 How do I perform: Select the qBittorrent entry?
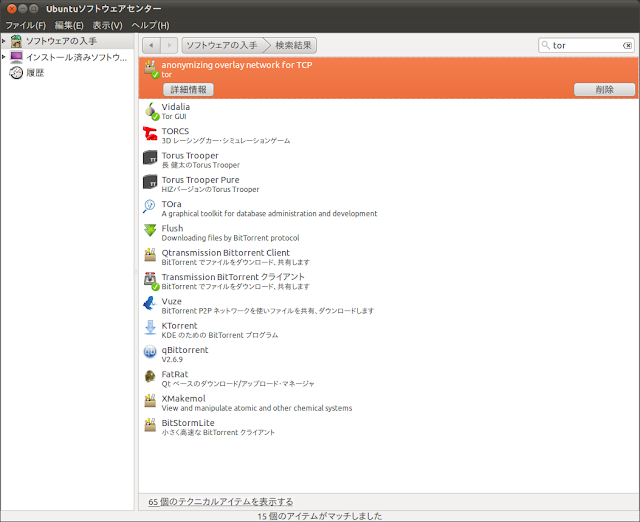(389, 354)
